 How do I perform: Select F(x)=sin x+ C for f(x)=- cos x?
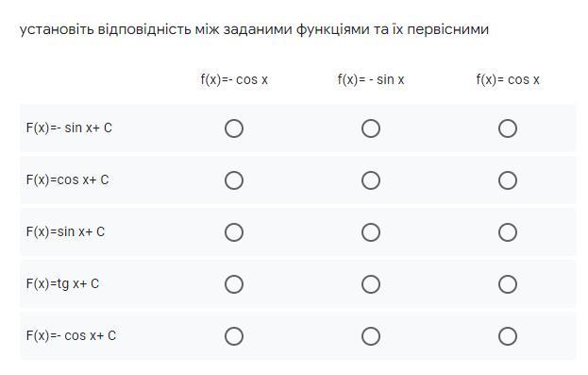pos(234,232)
